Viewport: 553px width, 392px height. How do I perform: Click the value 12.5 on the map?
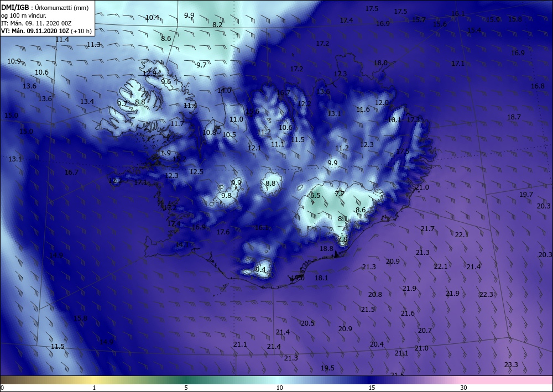tap(196, 172)
